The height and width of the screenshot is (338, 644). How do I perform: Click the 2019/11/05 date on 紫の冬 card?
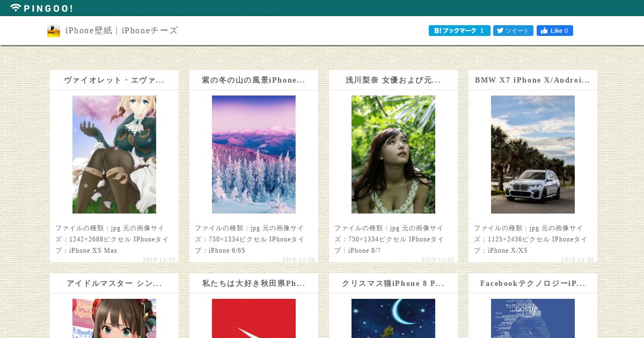pyautogui.click(x=298, y=260)
